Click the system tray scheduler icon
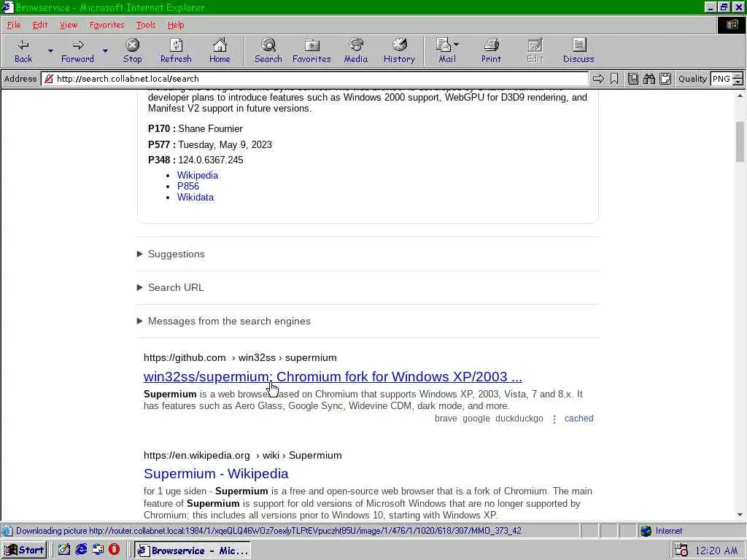Image resolution: width=747 pixels, height=560 pixels. pos(682,551)
